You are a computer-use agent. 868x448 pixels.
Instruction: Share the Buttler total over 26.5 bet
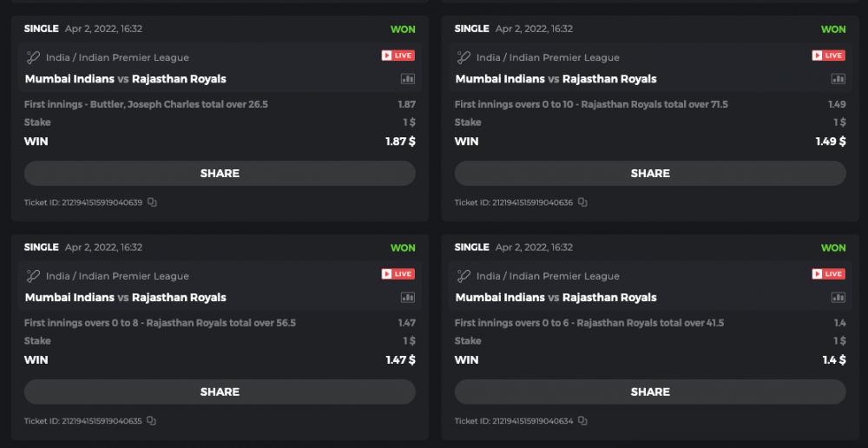(x=220, y=174)
